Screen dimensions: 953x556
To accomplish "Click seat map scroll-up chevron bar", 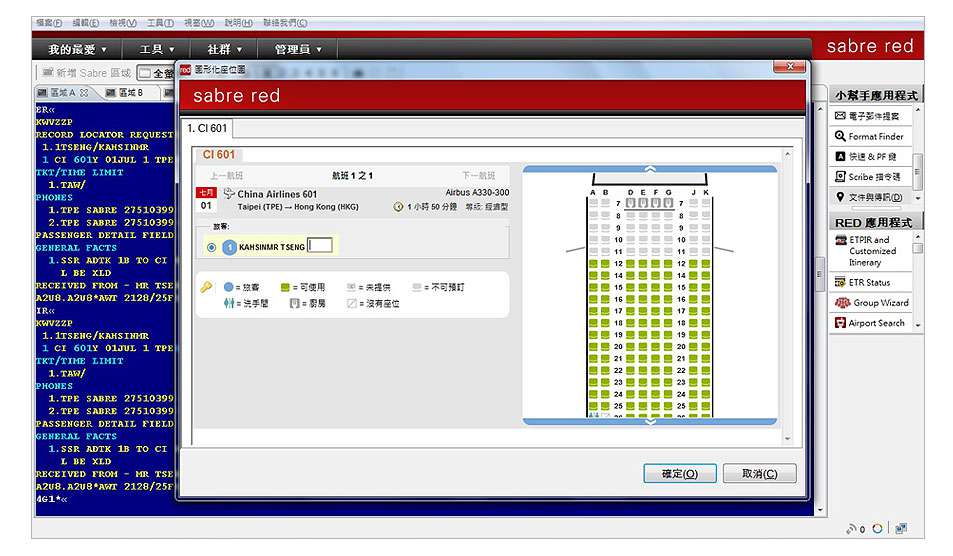I will pyautogui.click(x=650, y=168).
